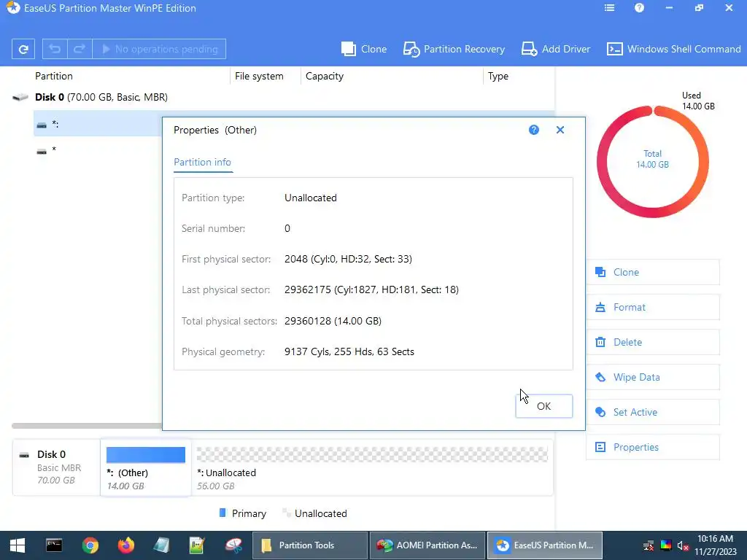This screenshot has height=560, width=747.
Task: Open Add Driver
Action: (x=555, y=49)
